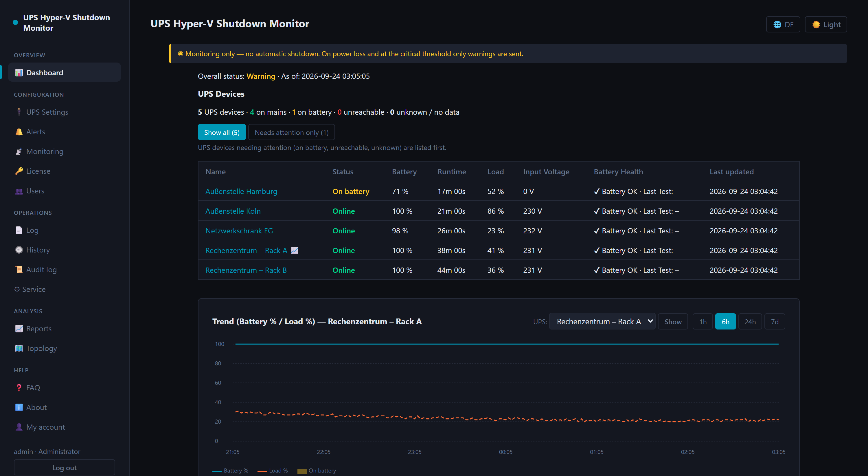Click the '0 V' input voltage value
This screenshot has height=476, width=868.
(x=528, y=191)
